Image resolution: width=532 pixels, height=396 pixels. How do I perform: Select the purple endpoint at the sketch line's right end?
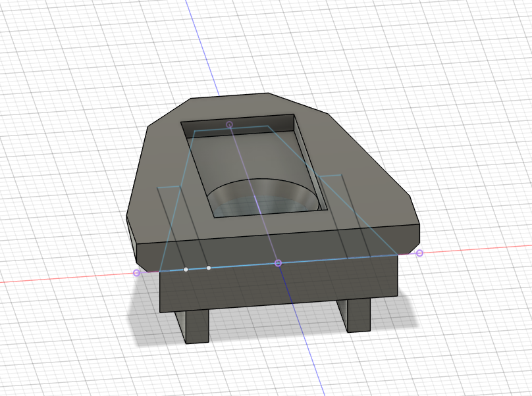point(419,253)
